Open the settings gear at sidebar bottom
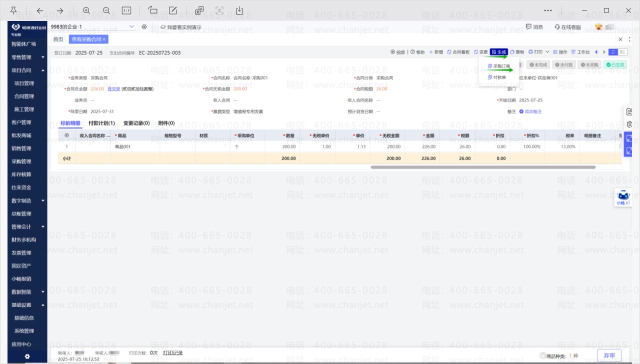The image size is (640, 364). tap(27, 356)
